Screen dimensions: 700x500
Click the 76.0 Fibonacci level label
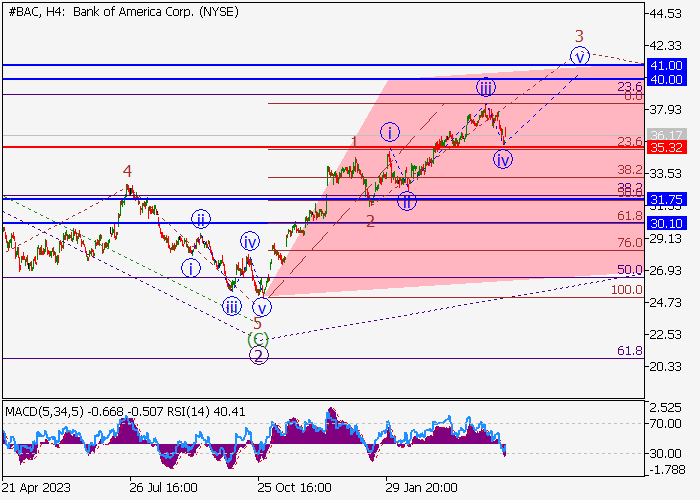click(x=630, y=242)
